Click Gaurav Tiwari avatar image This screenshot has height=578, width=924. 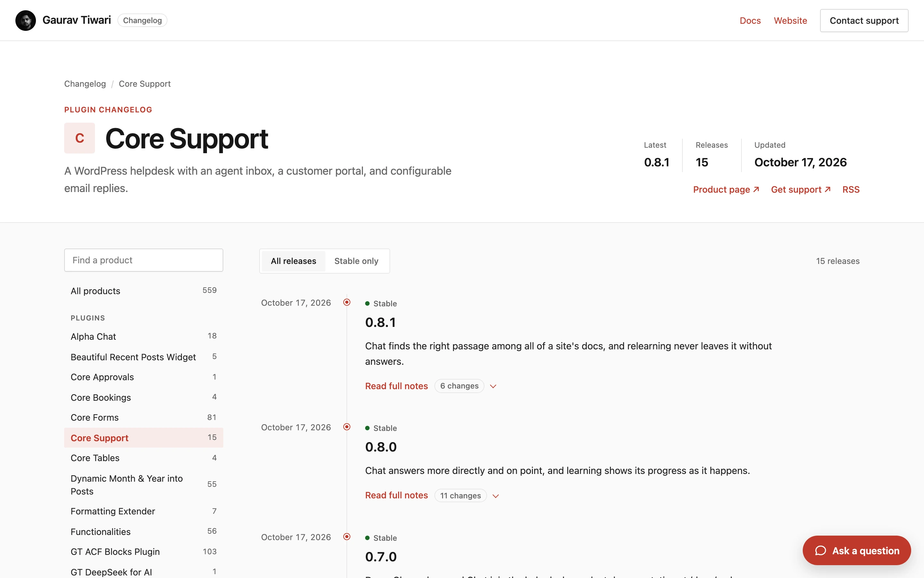[x=26, y=20]
